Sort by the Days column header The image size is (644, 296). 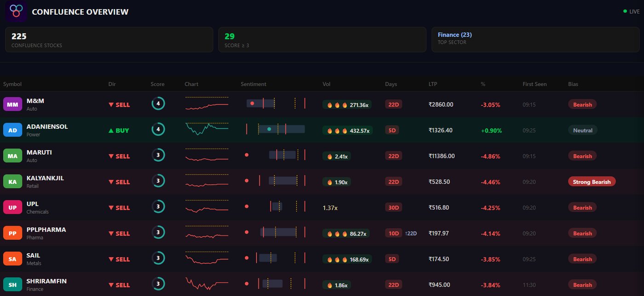pyautogui.click(x=391, y=84)
